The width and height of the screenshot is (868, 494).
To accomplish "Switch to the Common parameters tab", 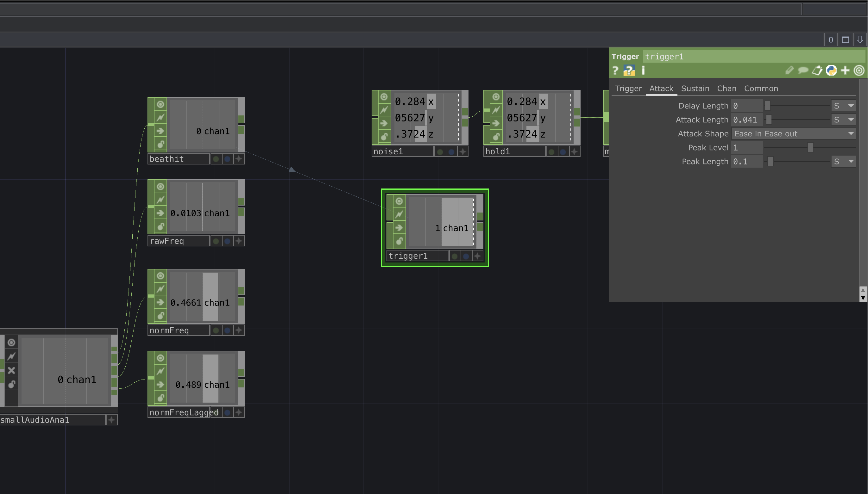I will tap(761, 89).
